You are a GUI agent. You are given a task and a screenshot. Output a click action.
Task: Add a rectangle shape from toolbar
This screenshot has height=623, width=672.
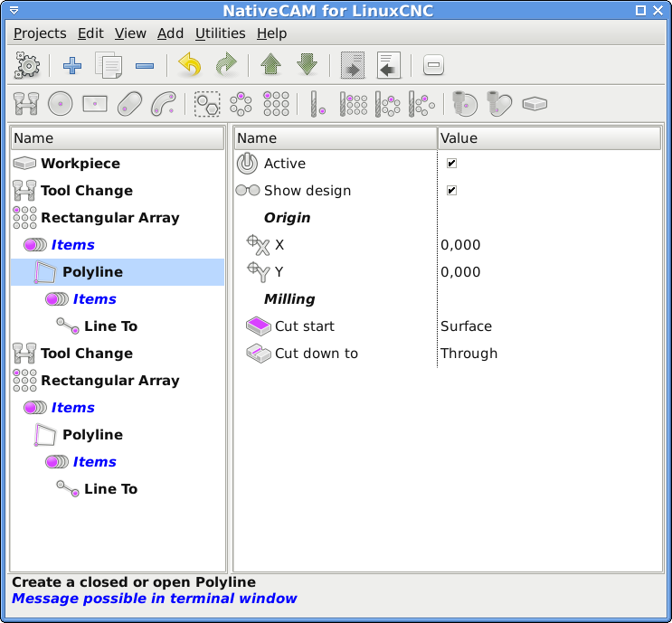(95, 104)
